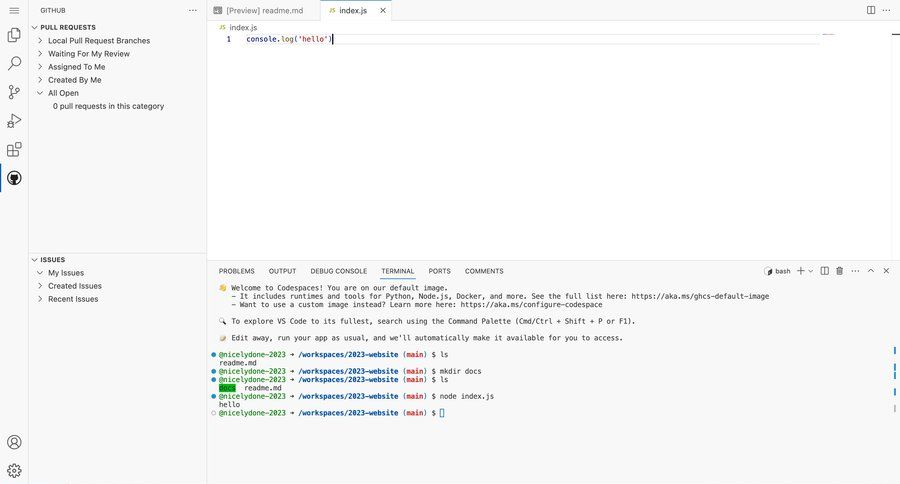Open the Explorer view in activity bar
The image size is (900, 484).
point(14,35)
